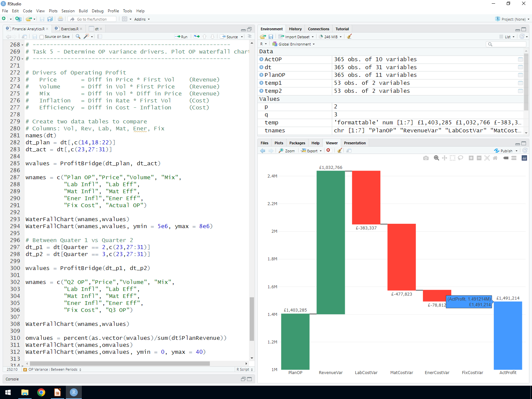Click the re-run previous code region icon
The image size is (532, 399).
click(x=197, y=37)
